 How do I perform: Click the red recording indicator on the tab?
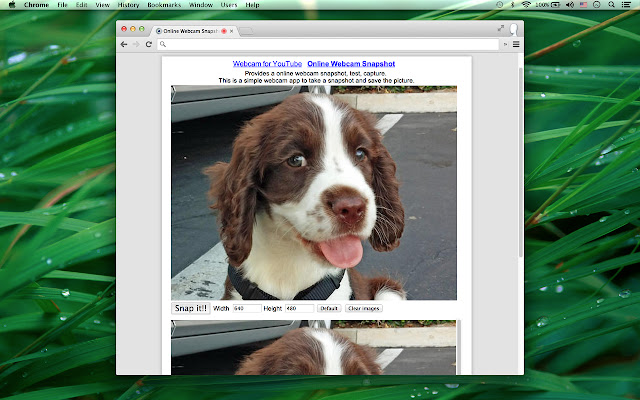(224, 31)
